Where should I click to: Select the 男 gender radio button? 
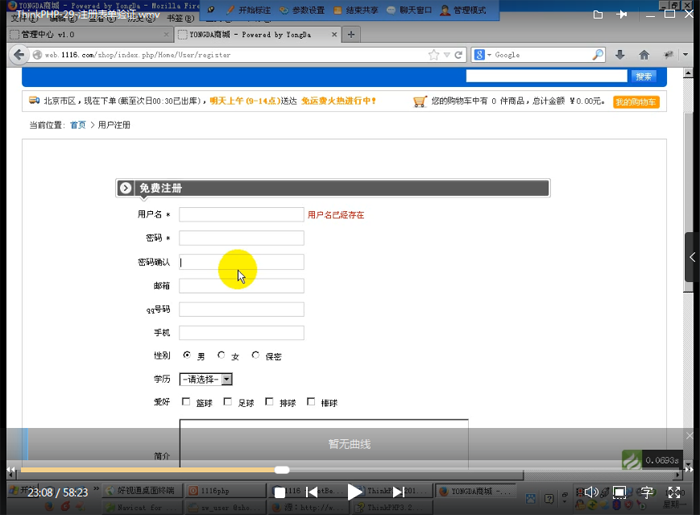click(x=187, y=355)
